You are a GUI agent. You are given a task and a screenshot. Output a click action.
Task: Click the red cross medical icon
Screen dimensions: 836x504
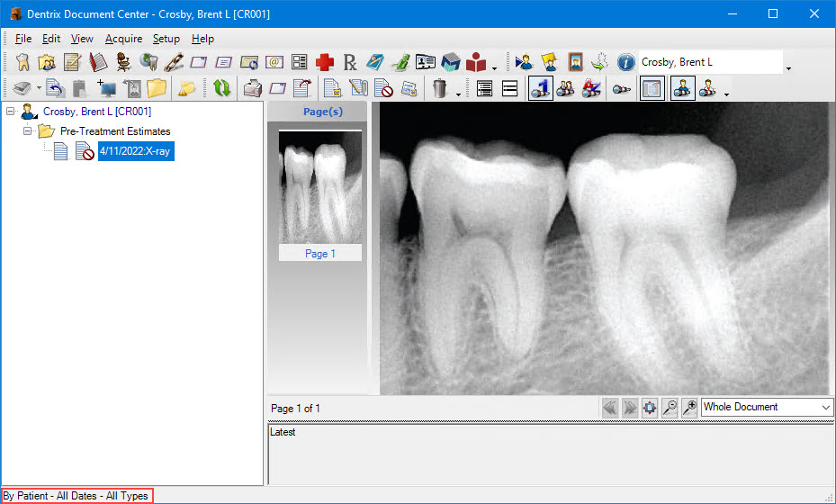click(325, 62)
